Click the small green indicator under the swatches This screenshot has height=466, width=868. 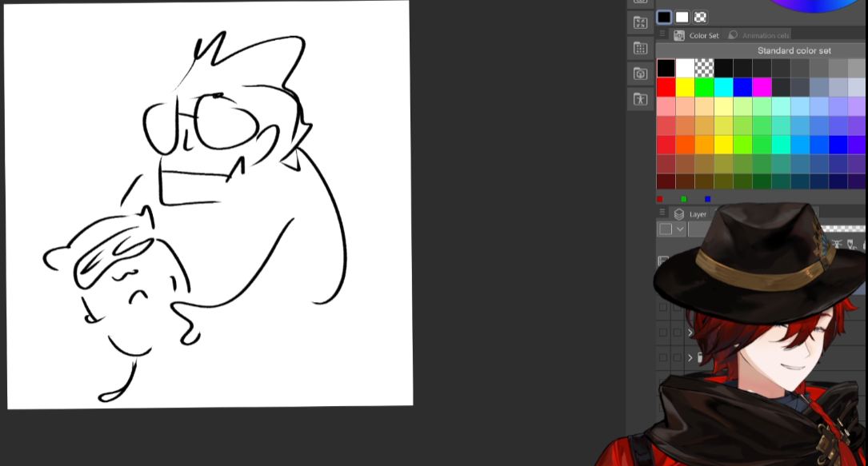coord(684,199)
